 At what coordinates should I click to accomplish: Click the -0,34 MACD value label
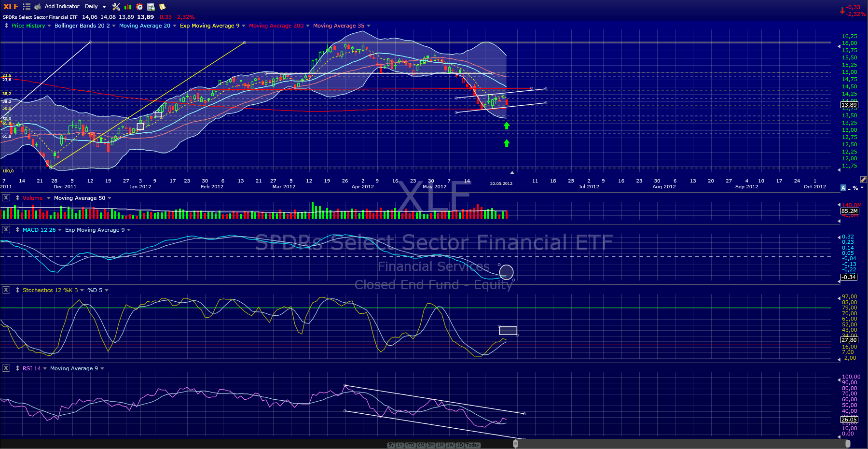(849, 277)
